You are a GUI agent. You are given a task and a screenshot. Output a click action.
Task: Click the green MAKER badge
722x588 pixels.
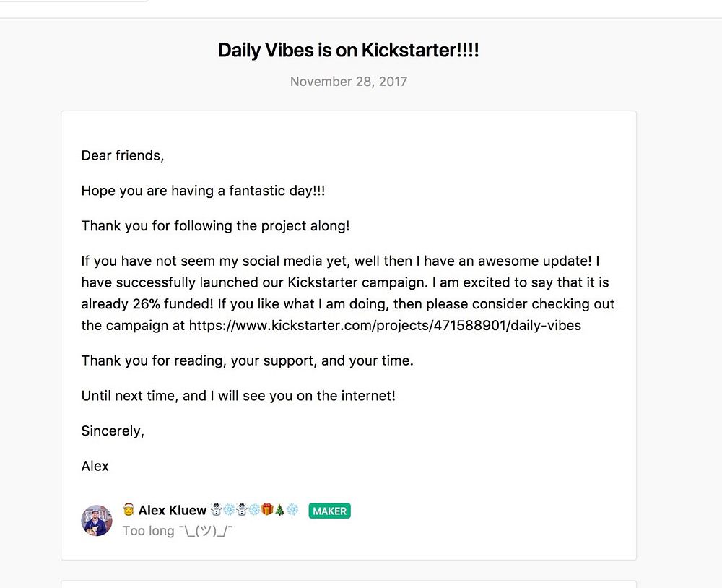329,511
